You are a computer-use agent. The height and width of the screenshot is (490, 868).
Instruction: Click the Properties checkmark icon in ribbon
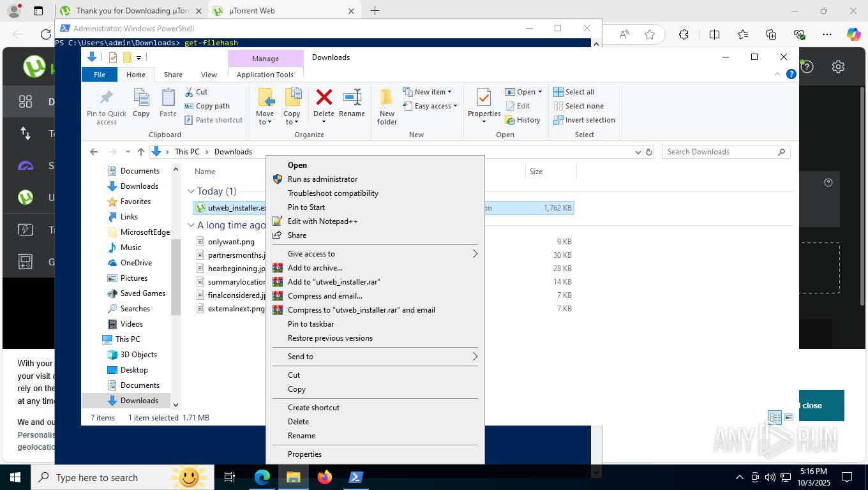pos(484,98)
